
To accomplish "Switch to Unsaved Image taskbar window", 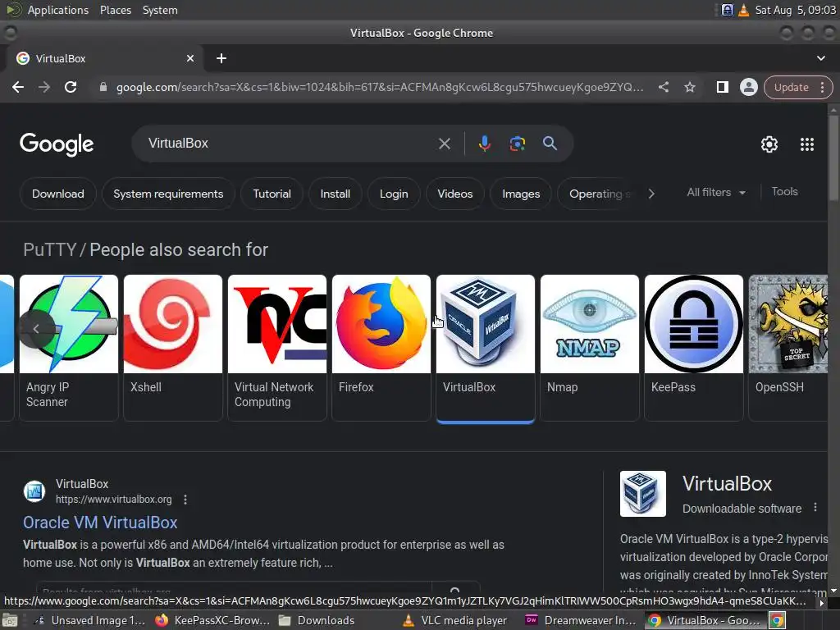I will tap(89, 620).
